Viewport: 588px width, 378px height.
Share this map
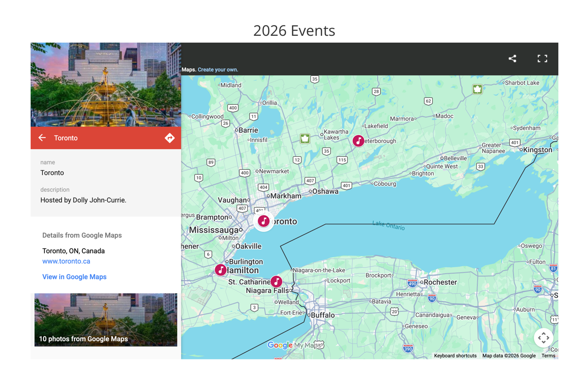512,58
